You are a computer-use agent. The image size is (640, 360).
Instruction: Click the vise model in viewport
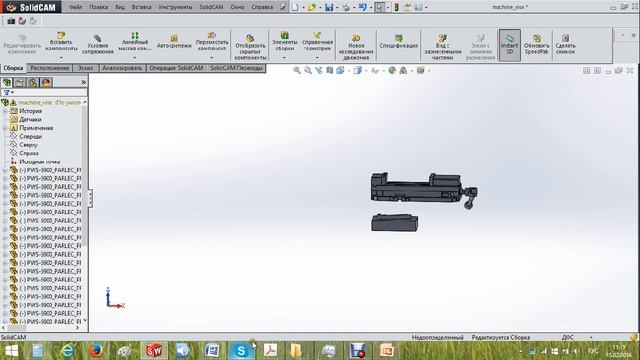[423, 191]
